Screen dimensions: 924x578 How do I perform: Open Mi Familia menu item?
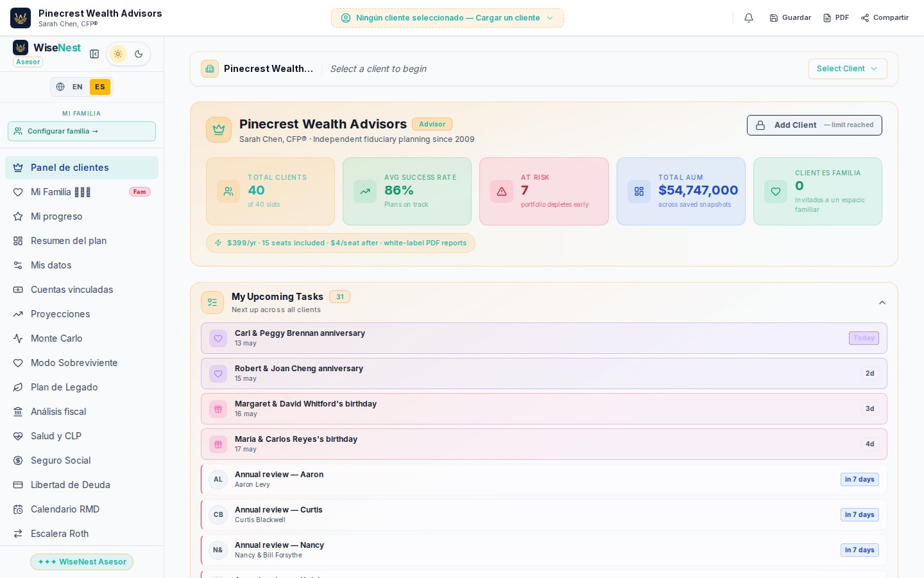81,192
